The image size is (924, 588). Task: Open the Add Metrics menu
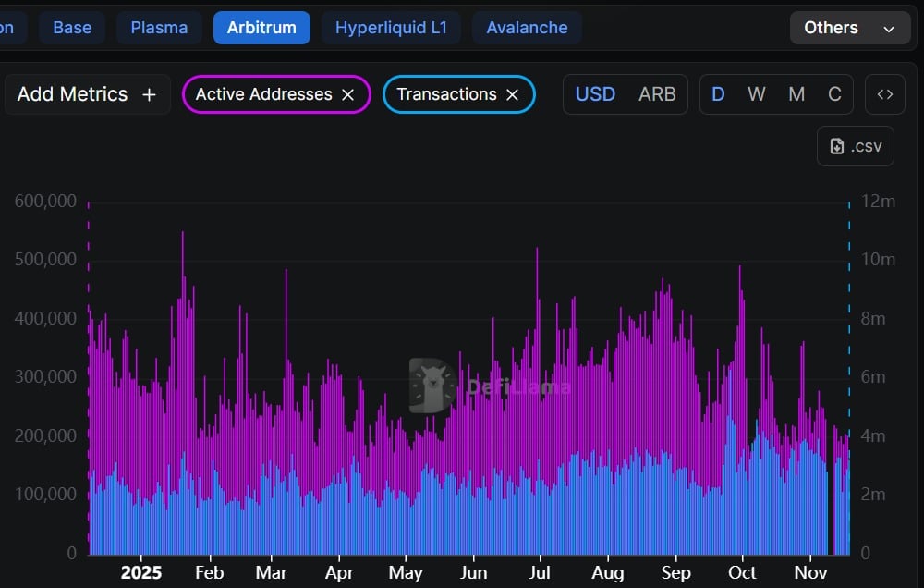(87, 94)
